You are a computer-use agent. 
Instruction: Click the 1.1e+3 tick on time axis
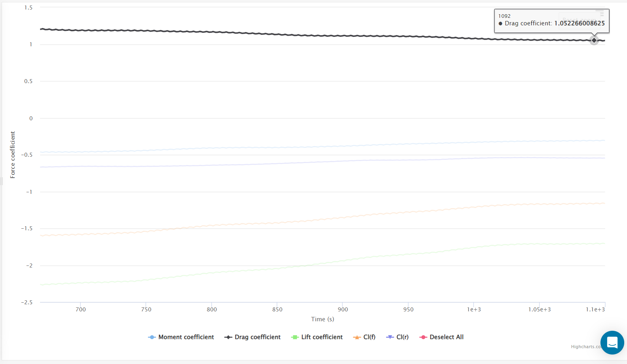(x=595, y=309)
